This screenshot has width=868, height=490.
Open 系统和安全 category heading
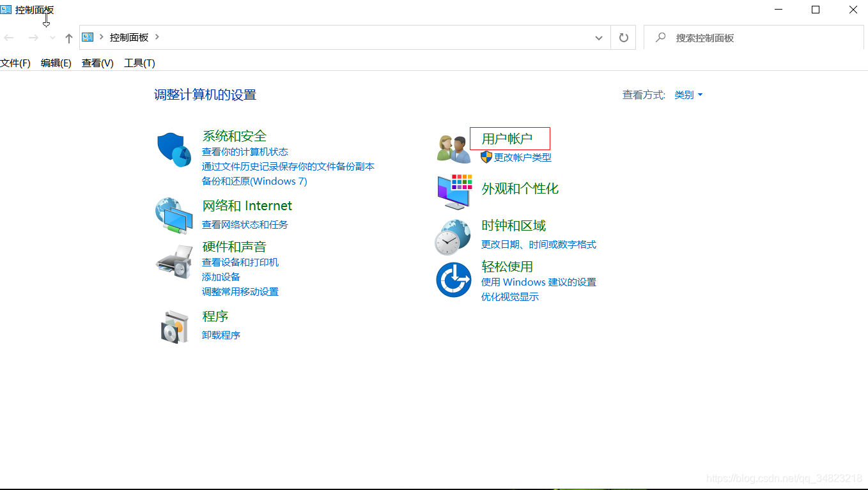point(234,136)
